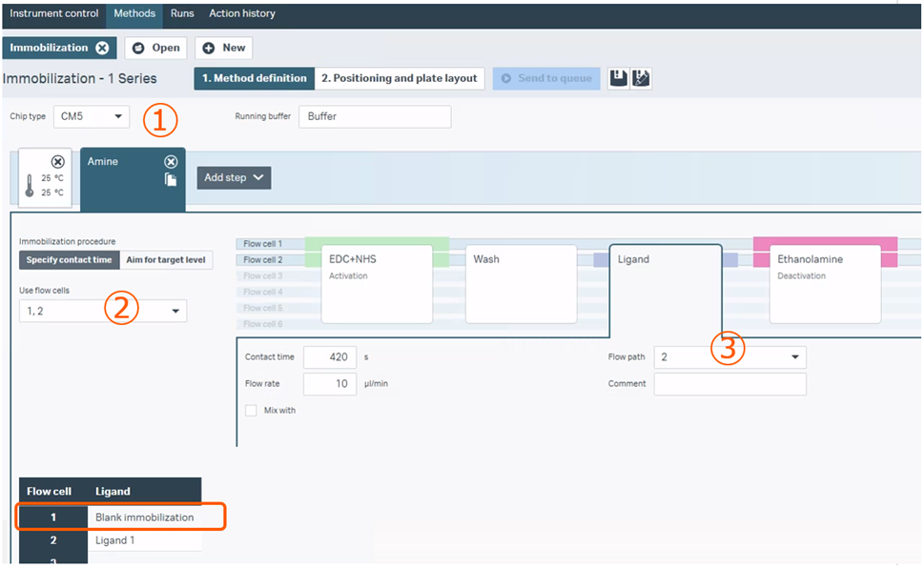Expand the Use flow cells dropdown
Image resolution: width=924 pixels, height=569 pixels.
coord(103,311)
